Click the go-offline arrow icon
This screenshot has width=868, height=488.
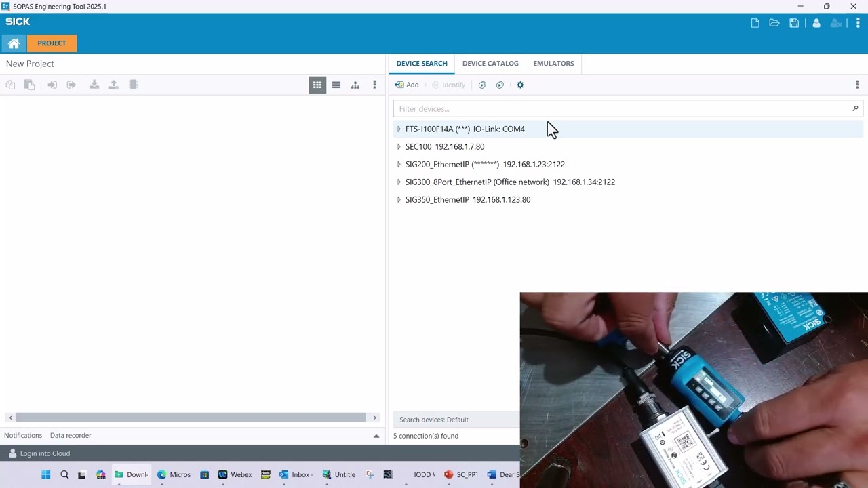pyautogui.click(x=71, y=85)
